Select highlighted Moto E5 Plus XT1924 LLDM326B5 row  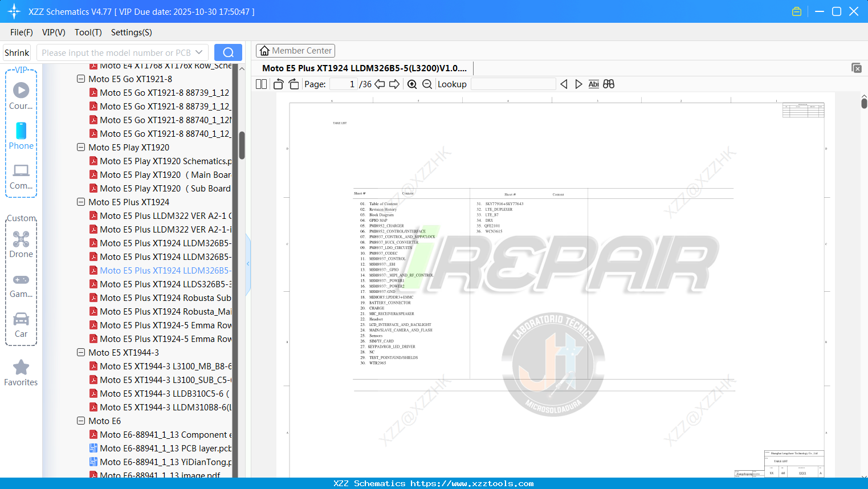coord(161,271)
